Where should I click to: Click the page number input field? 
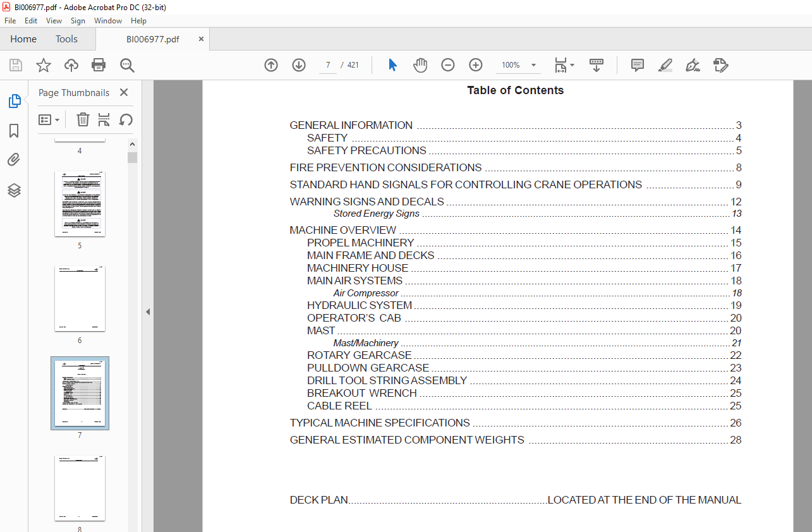(x=328, y=65)
